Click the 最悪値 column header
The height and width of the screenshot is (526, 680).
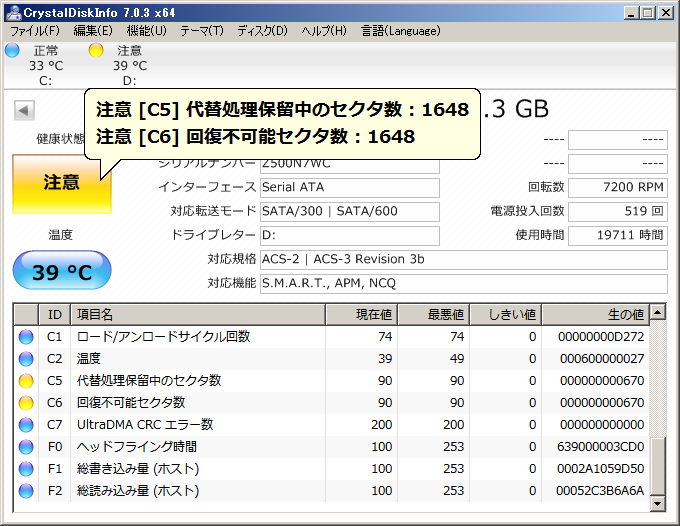[434, 315]
